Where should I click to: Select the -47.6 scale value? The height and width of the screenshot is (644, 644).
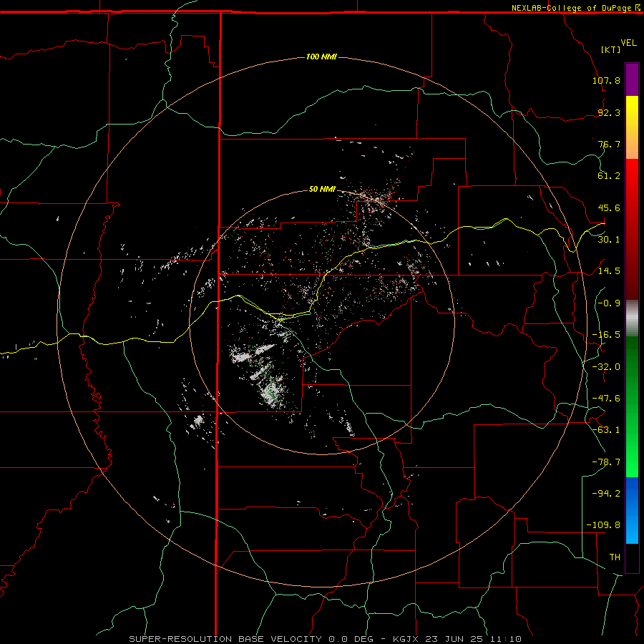(606, 399)
